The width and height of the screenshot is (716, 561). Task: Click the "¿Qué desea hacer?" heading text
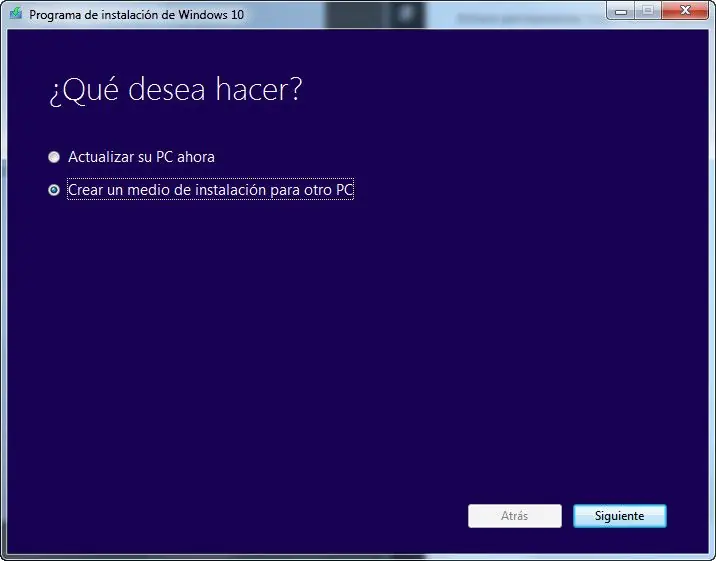[x=176, y=89]
